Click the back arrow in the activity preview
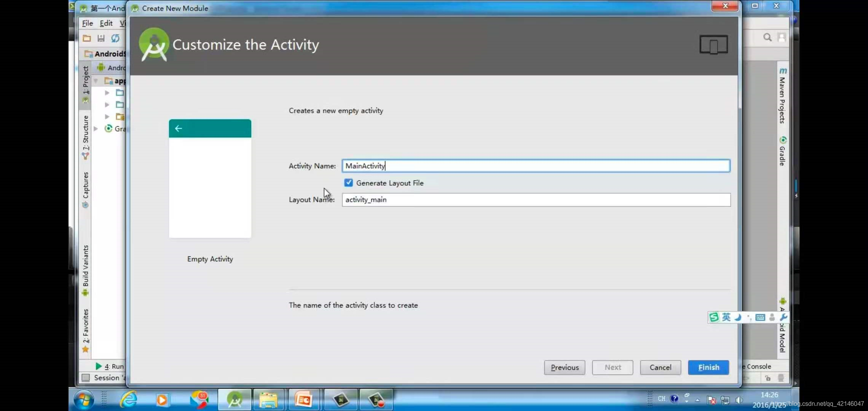 tap(179, 129)
